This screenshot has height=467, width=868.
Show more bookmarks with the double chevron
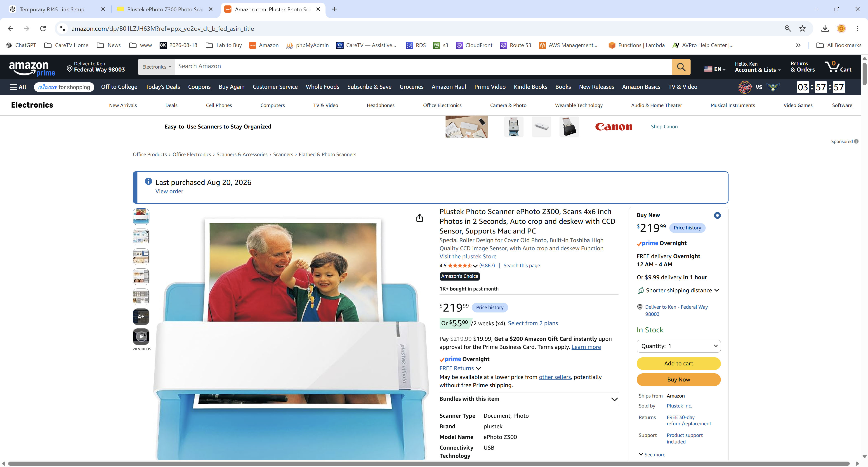pyautogui.click(x=798, y=45)
